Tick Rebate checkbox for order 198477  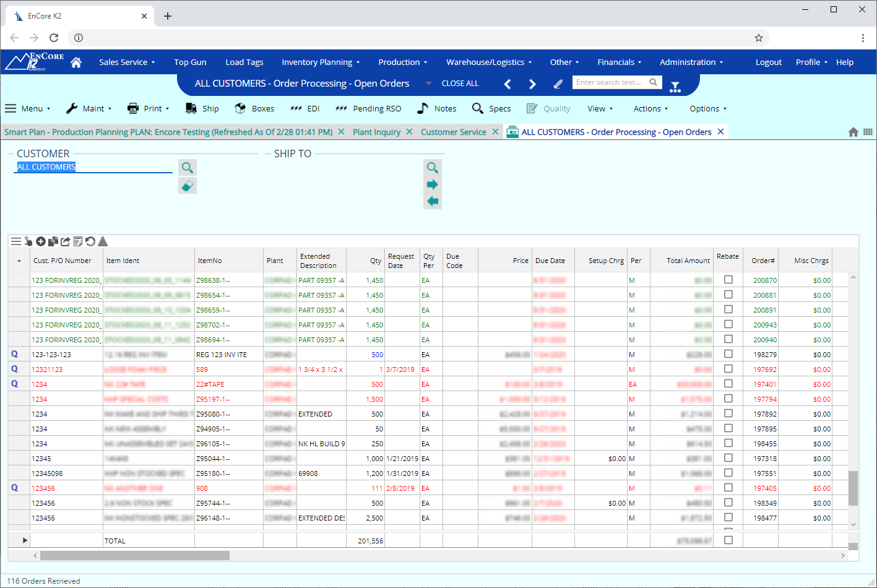point(728,517)
